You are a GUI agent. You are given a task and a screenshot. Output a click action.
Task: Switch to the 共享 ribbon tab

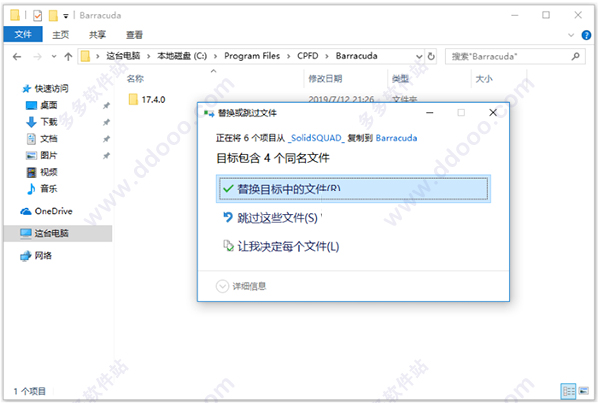pos(97,35)
